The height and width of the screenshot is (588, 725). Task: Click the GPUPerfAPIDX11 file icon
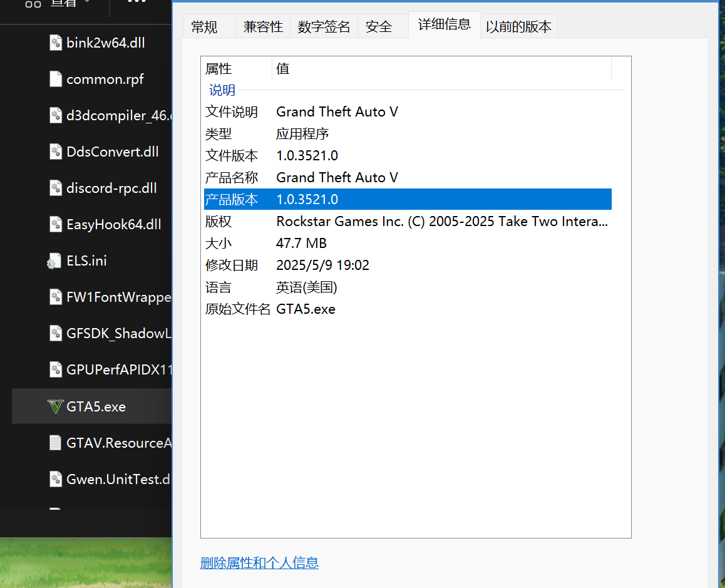(56, 369)
